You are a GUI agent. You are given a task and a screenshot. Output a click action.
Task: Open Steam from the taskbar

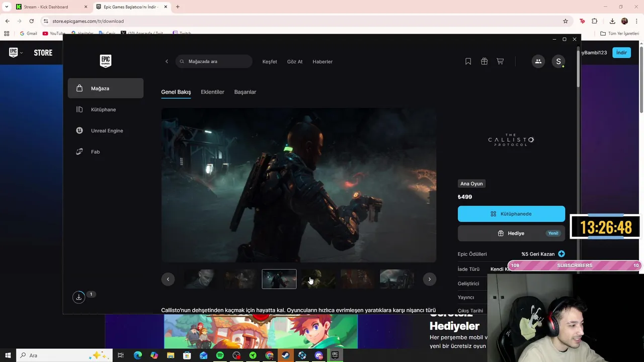click(x=286, y=355)
